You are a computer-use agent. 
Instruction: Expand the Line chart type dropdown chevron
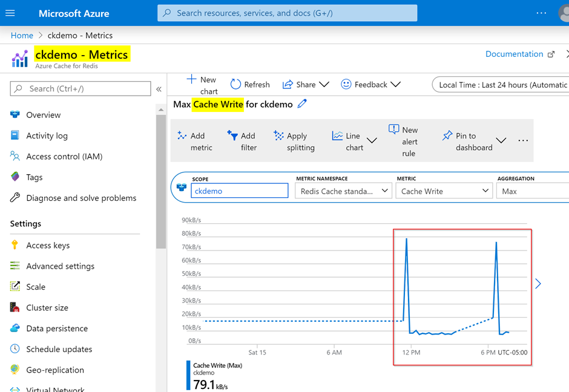(x=372, y=140)
